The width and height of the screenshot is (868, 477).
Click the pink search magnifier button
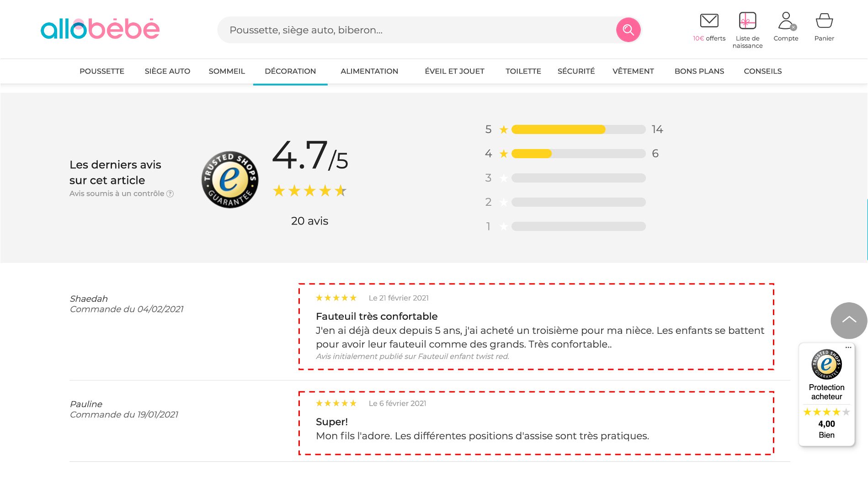pos(628,30)
